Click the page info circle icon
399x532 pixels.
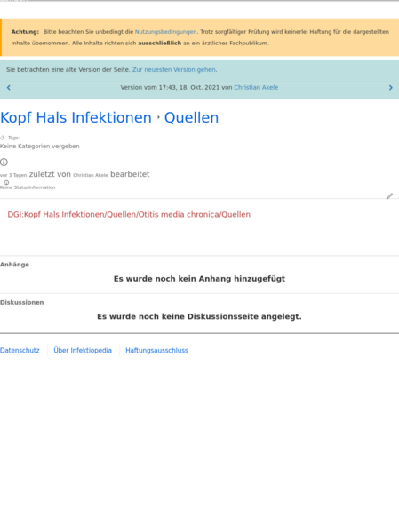4,163
